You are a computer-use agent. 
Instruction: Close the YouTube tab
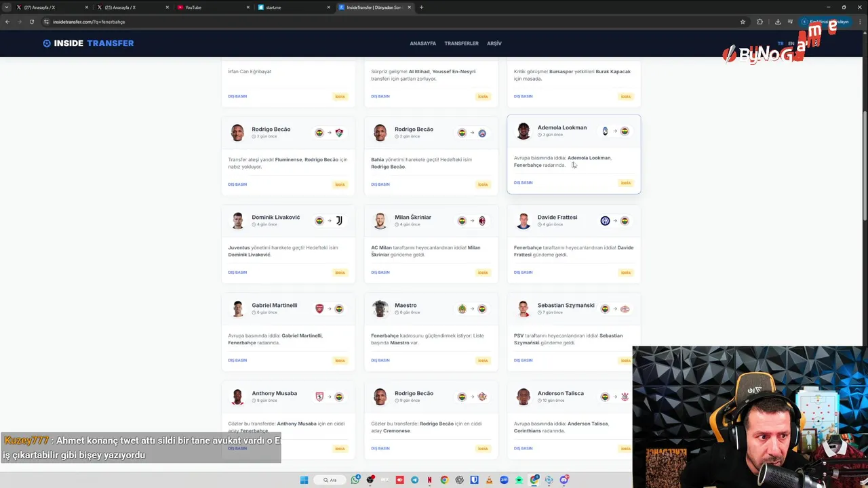(248, 7)
